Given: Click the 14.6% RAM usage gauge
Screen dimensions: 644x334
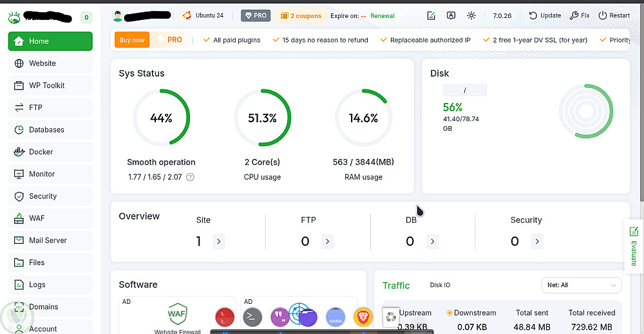Looking at the screenshot, I should (363, 118).
